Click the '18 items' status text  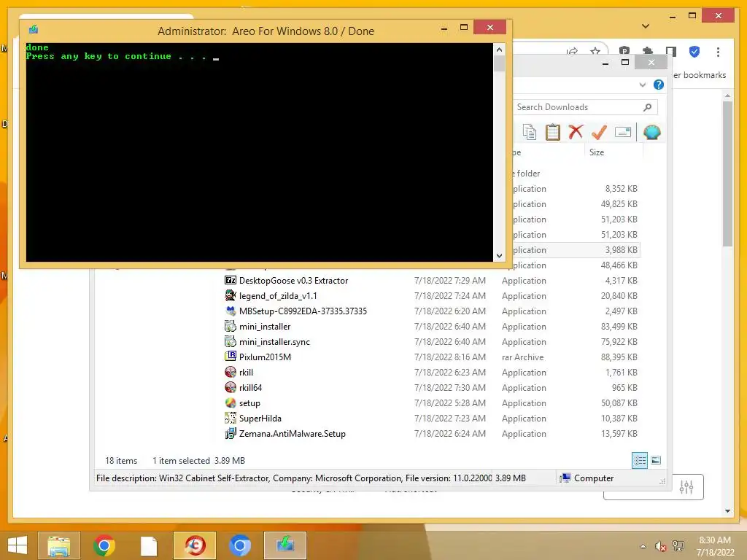click(x=121, y=461)
